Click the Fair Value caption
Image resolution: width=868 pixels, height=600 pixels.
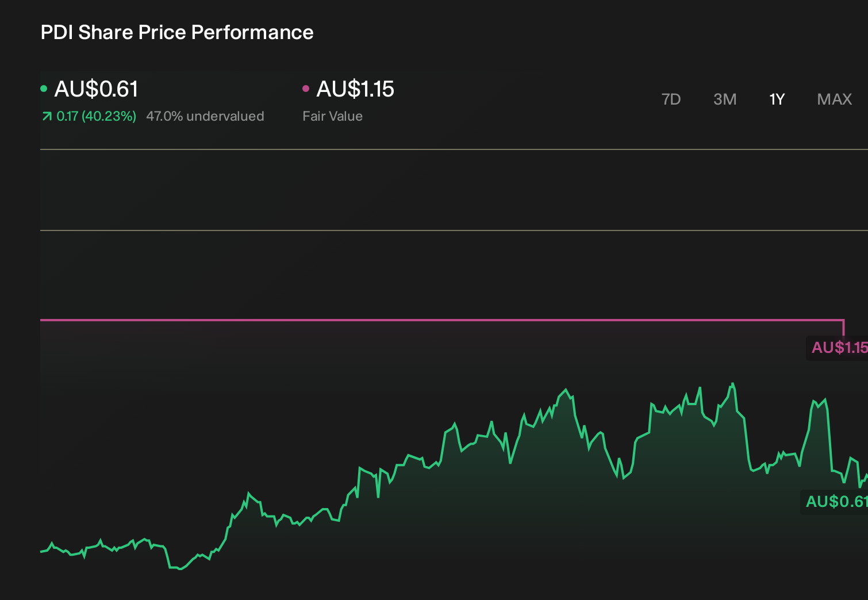pos(332,117)
